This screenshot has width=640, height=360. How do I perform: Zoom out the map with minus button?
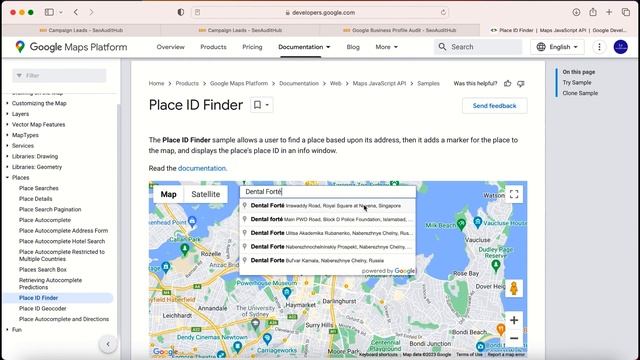coord(514,338)
